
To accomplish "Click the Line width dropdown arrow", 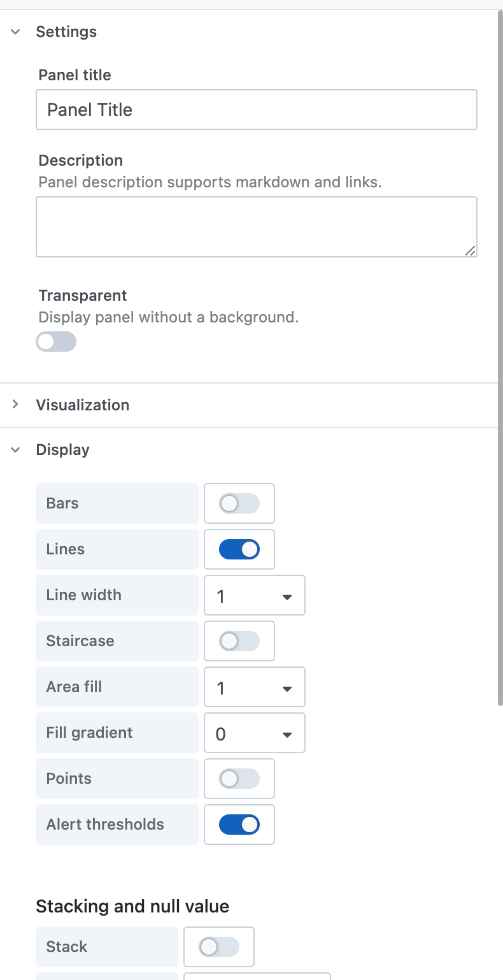I will click(287, 597).
